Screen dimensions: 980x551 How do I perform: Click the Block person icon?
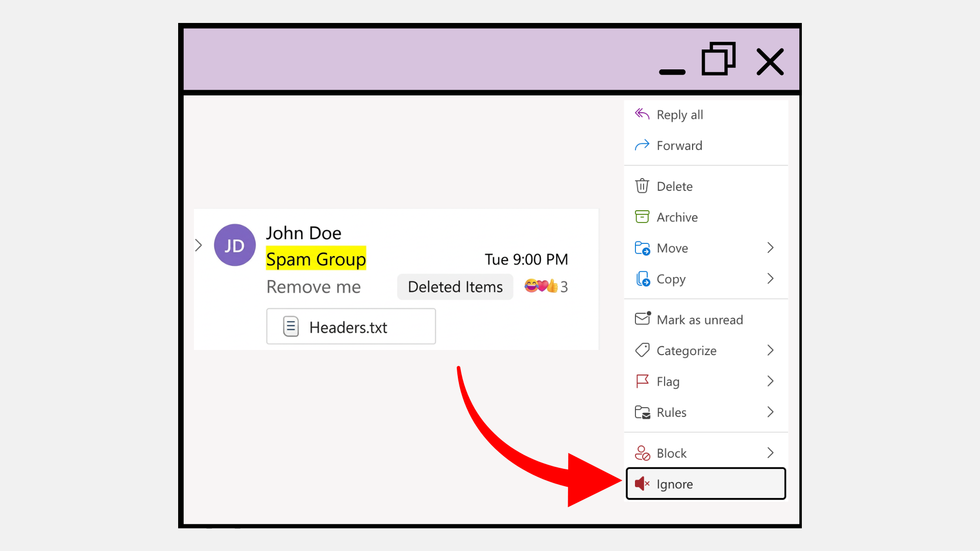click(x=642, y=453)
